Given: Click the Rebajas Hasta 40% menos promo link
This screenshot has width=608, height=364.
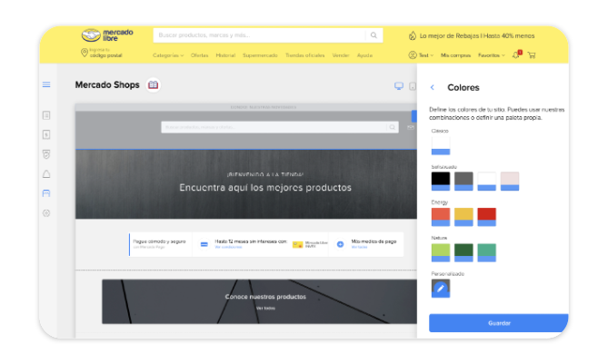Looking at the screenshot, I should coord(477,35).
